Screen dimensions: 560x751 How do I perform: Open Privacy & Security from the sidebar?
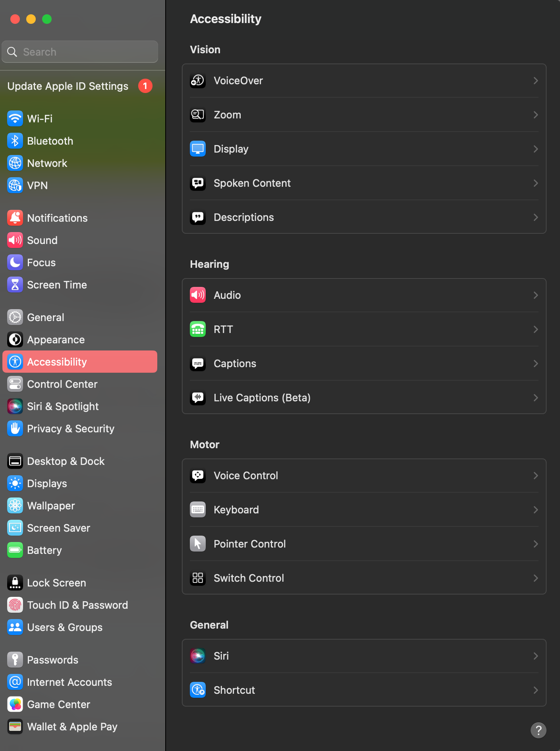tap(80, 429)
